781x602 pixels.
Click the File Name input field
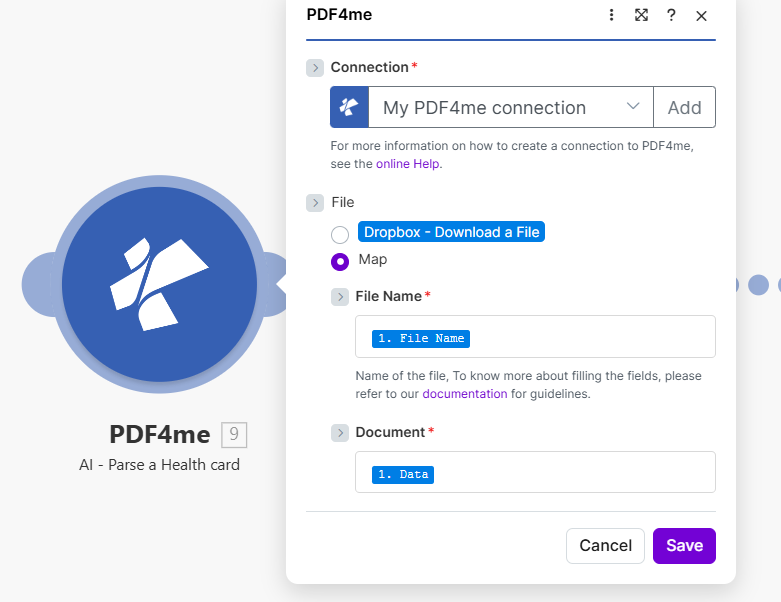535,336
